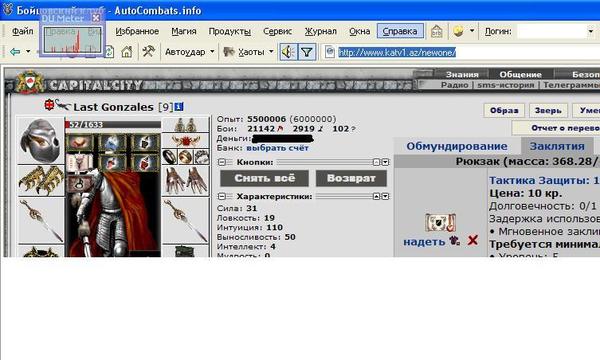Switch to the Обмундирование tab

pyautogui.click(x=457, y=146)
